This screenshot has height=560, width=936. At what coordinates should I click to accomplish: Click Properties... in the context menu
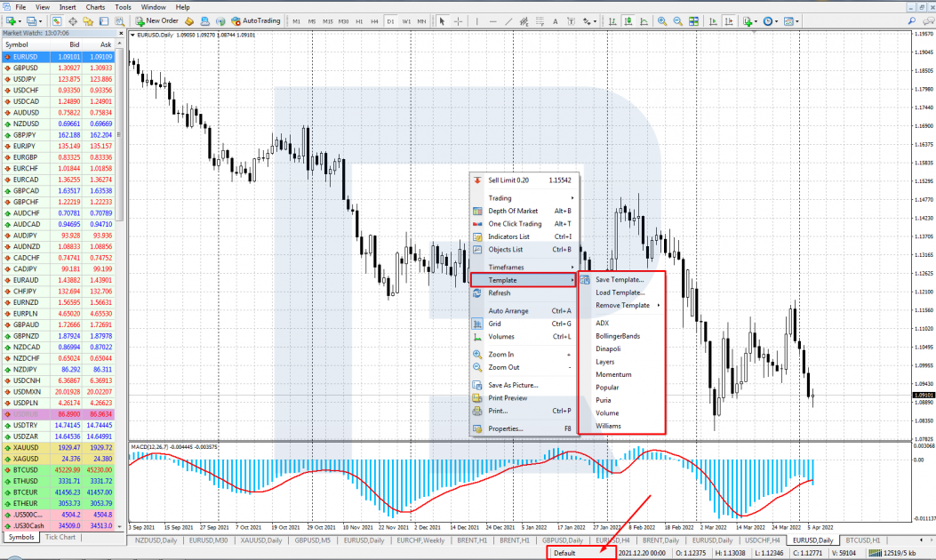click(524, 428)
